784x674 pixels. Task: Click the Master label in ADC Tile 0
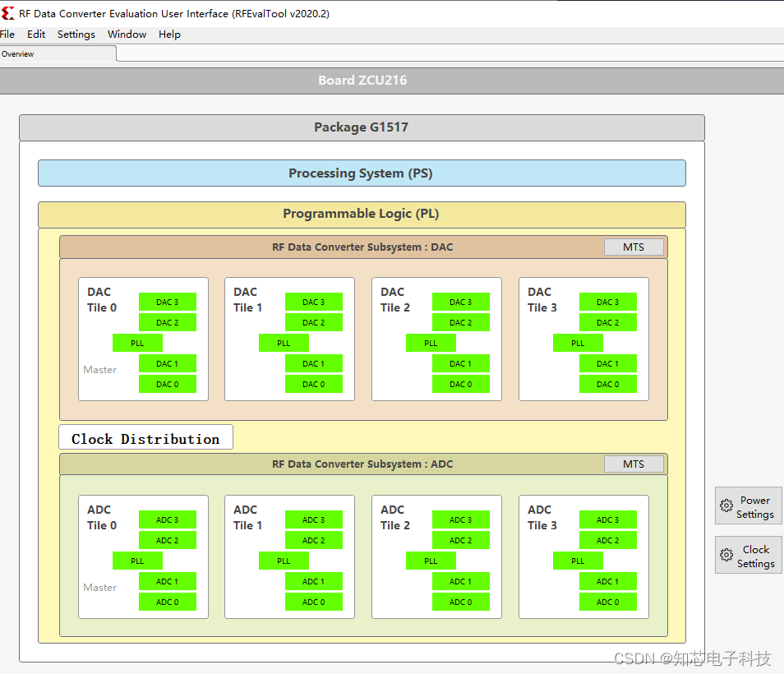click(x=100, y=588)
